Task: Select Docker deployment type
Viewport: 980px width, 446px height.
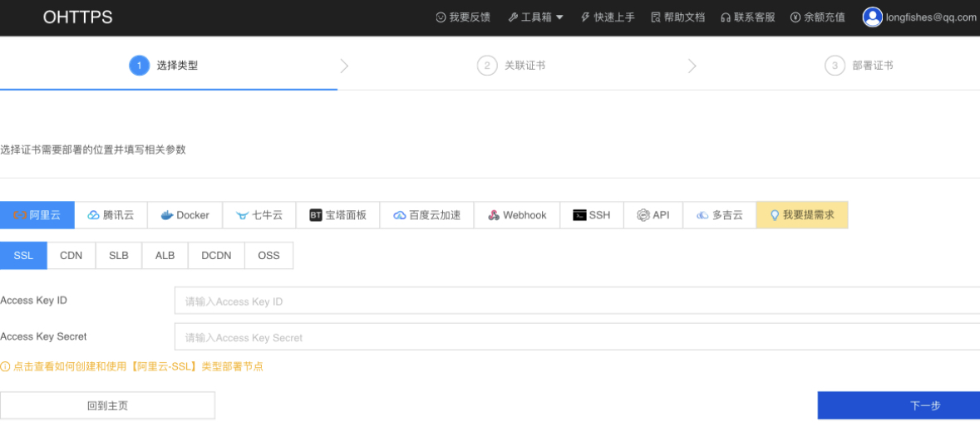Action: [185, 215]
